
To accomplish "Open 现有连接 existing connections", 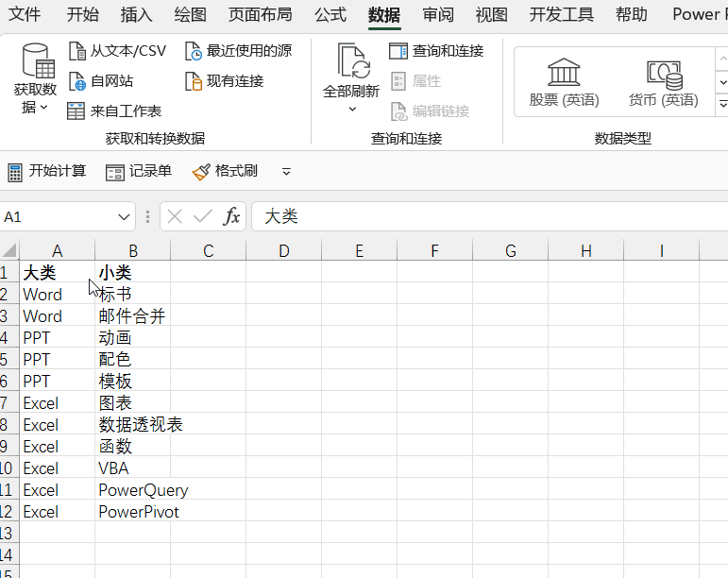I will 225,81.
